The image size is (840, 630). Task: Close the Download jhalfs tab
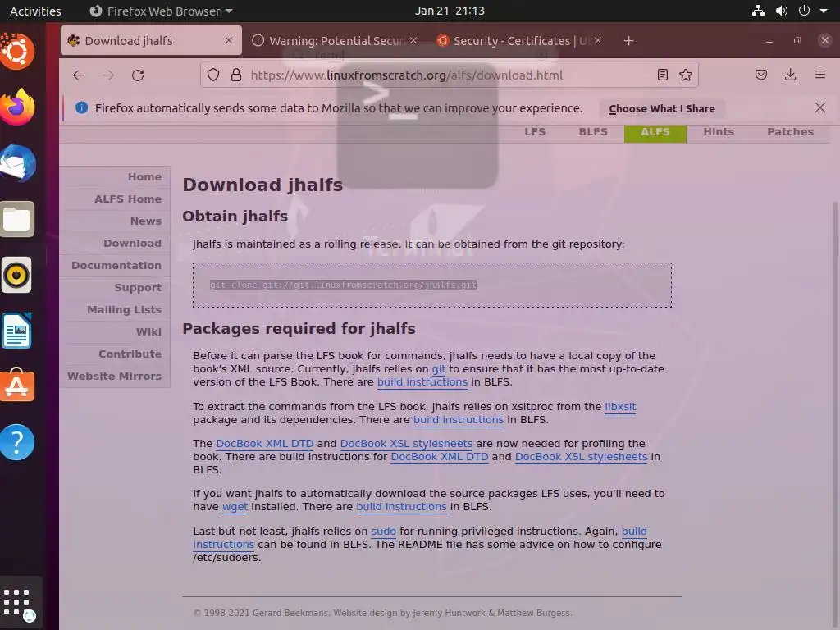click(x=229, y=41)
